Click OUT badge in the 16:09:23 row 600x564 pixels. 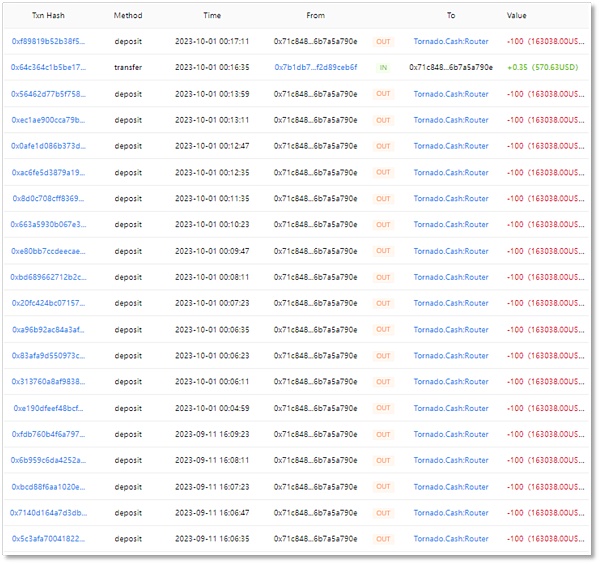383,434
